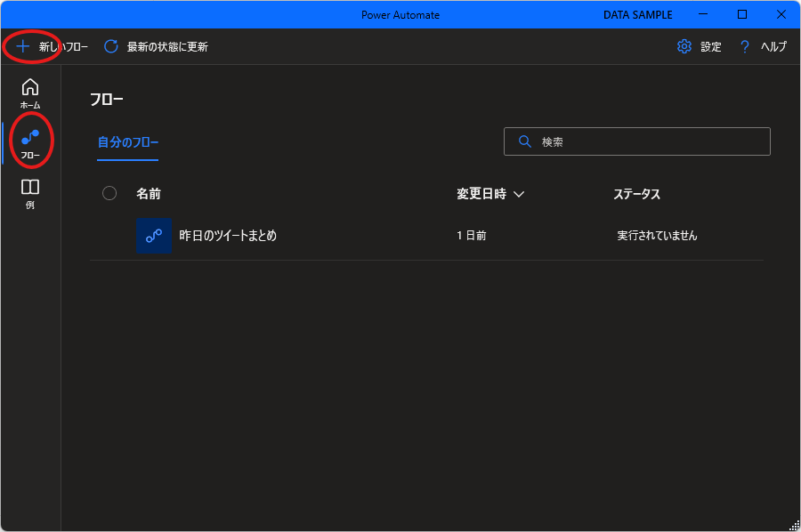
Task: Close the Power Automate window
Action: 781,14
